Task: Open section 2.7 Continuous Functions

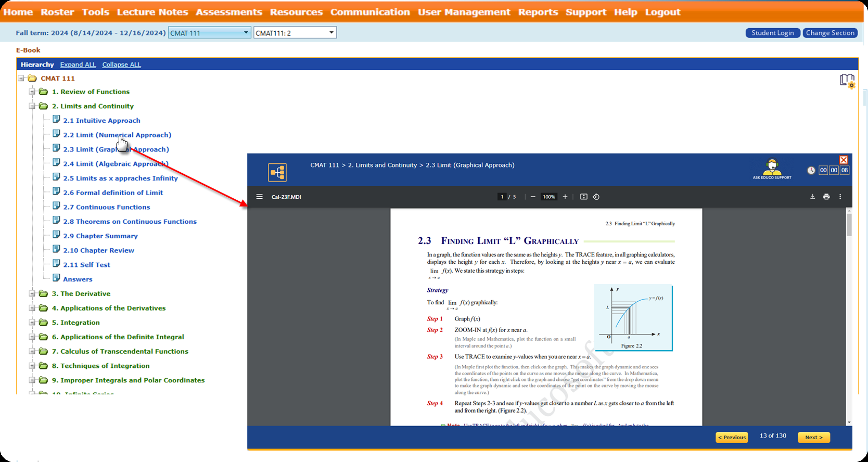Action: point(106,207)
